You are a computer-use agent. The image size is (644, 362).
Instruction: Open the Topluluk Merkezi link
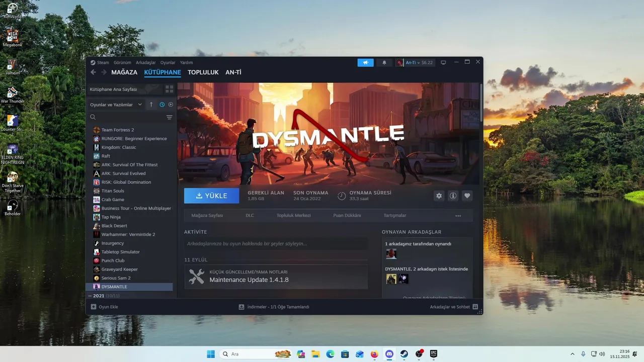pos(293,216)
